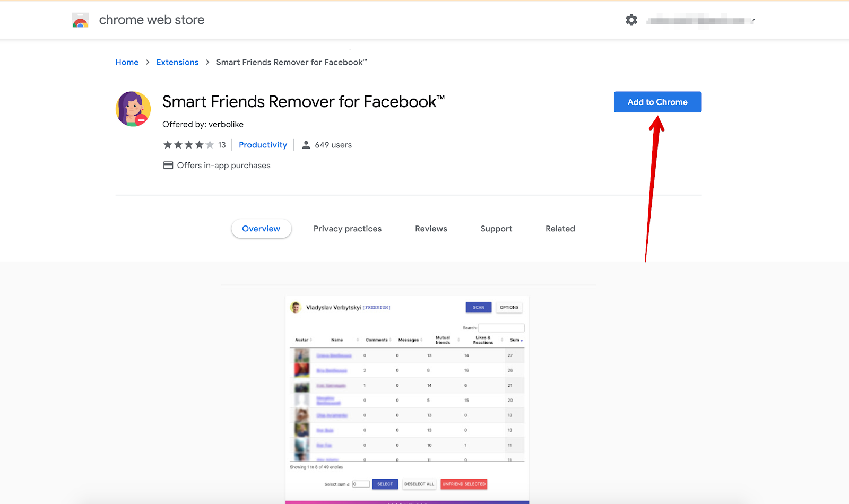849x504 pixels.
Task: Open the settings gear menu
Action: 631,20
